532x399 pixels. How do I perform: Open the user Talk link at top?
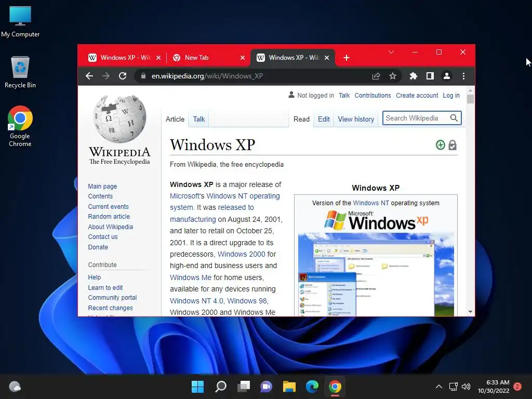point(344,96)
